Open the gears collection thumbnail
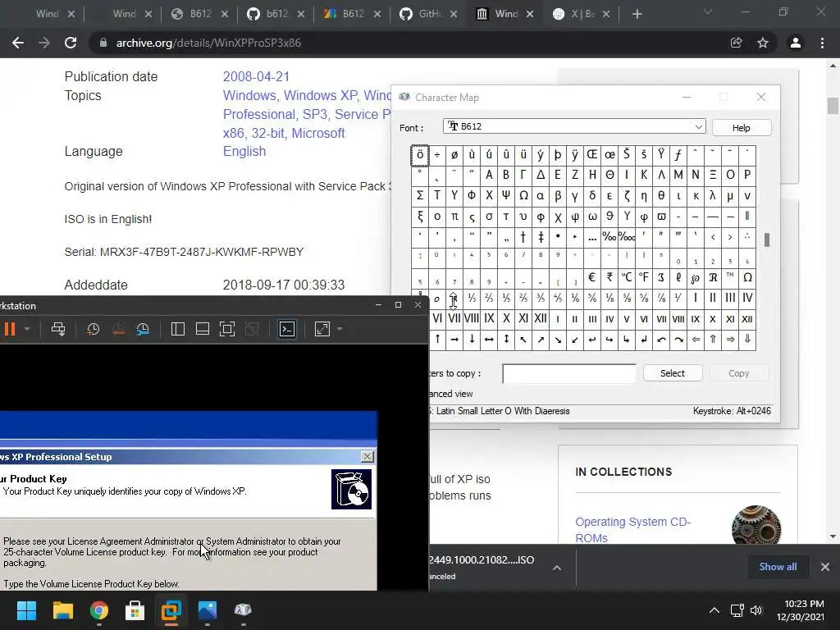 click(756, 524)
